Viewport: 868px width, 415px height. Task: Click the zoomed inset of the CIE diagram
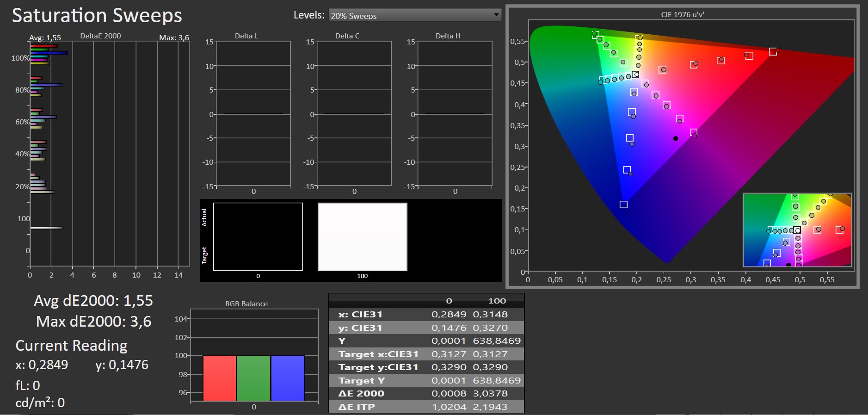click(x=797, y=230)
